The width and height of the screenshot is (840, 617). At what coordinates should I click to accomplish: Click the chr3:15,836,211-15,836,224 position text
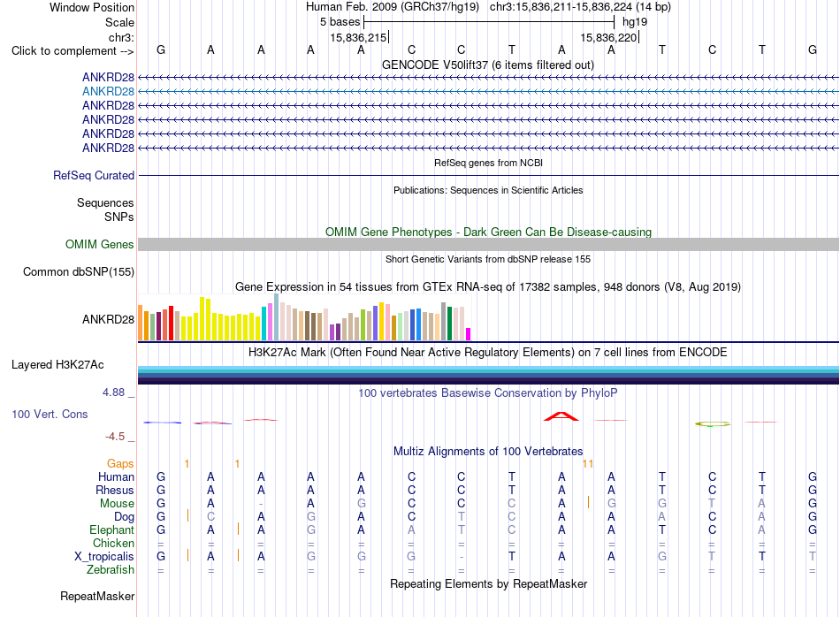[561, 7]
